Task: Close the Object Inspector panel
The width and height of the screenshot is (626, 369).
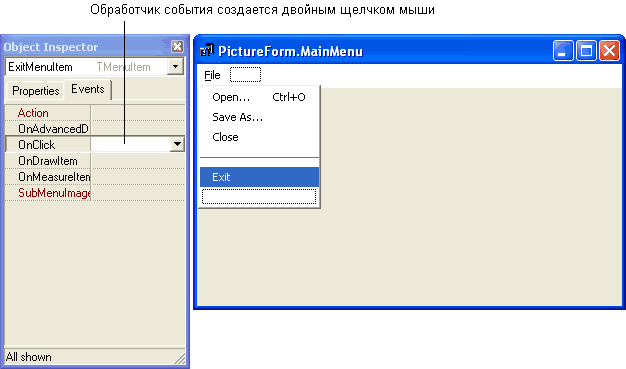Action: pyautogui.click(x=177, y=47)
